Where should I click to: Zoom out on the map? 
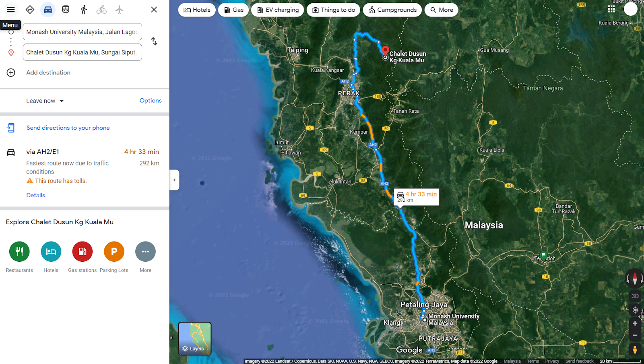(x=635, y=335)
